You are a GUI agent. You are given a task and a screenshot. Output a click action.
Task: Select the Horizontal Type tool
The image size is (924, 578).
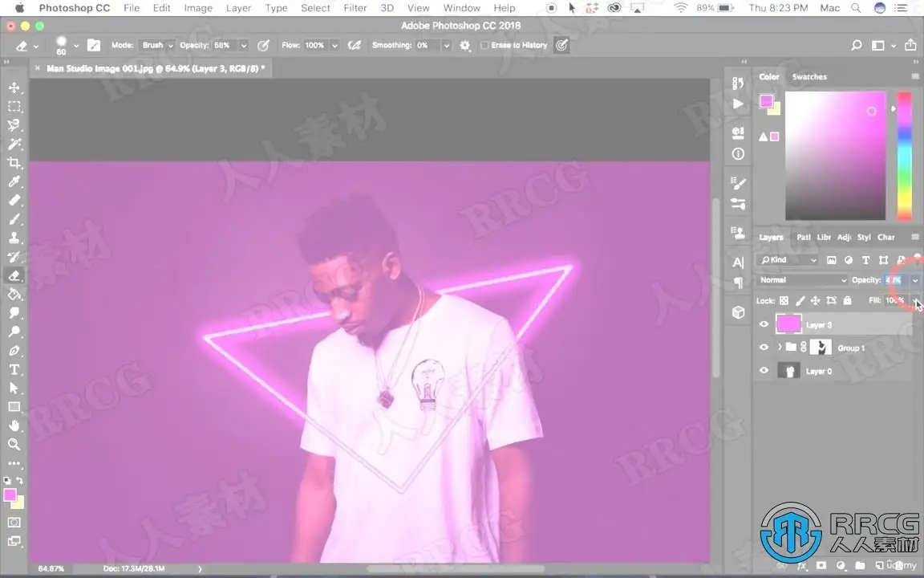(x=14, y=369)
